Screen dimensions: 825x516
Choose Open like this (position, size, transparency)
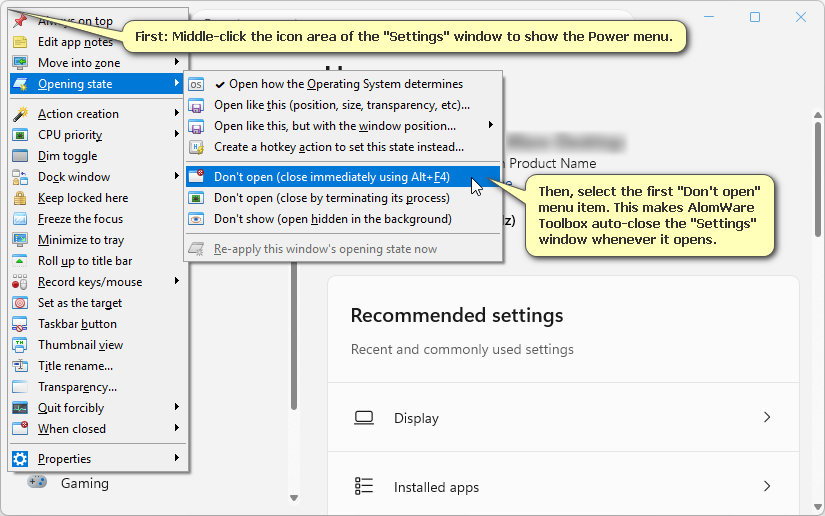[x=343, y=105]
